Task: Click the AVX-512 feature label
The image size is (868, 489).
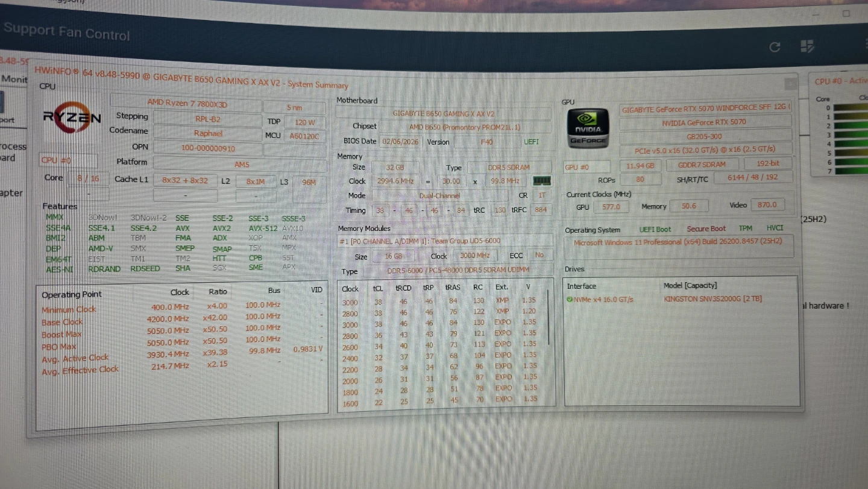Action: 263,229
